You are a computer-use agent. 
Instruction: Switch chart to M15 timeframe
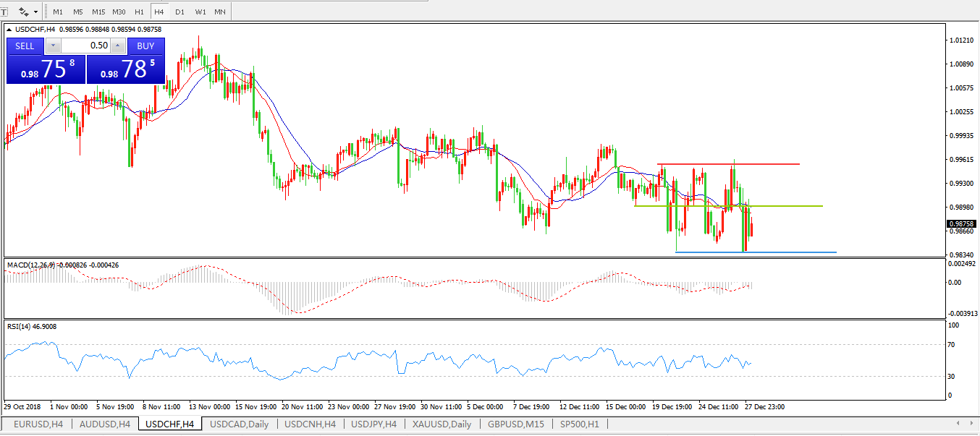pos(98,12)
